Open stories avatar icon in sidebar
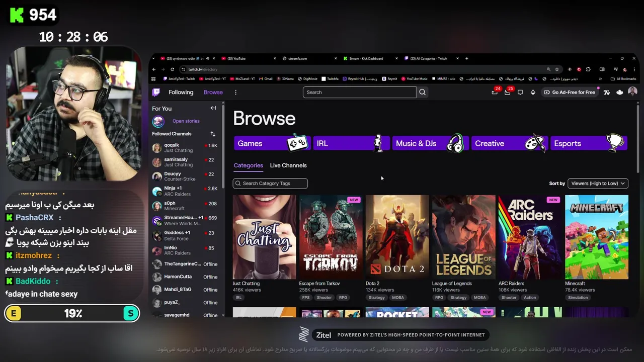Screen dimensions: 644x362 (x=158, y=121)
